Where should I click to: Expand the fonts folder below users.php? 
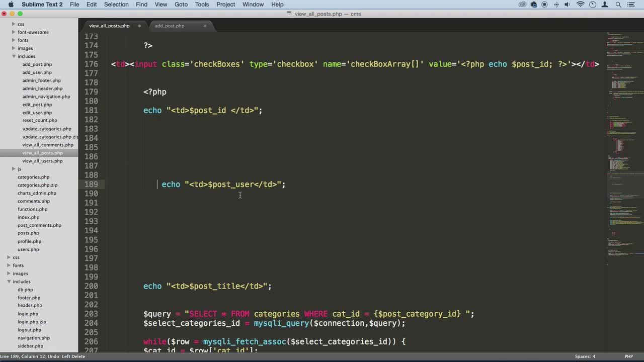pos(9,265)
